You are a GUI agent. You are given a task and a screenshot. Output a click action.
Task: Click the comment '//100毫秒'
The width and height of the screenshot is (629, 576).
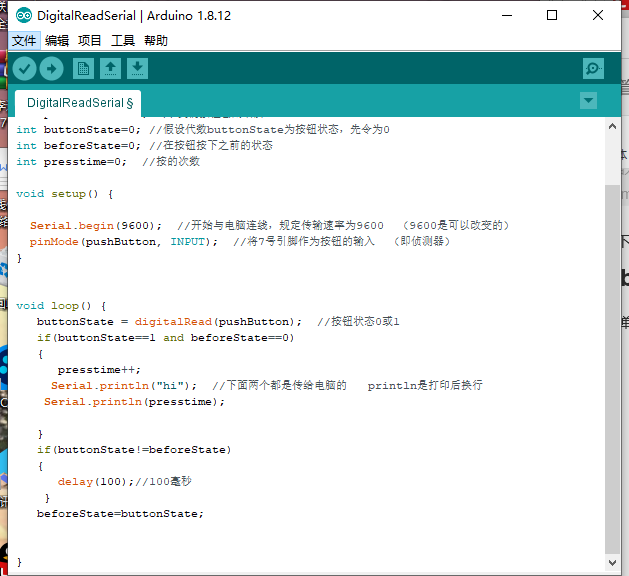(163, 481)
